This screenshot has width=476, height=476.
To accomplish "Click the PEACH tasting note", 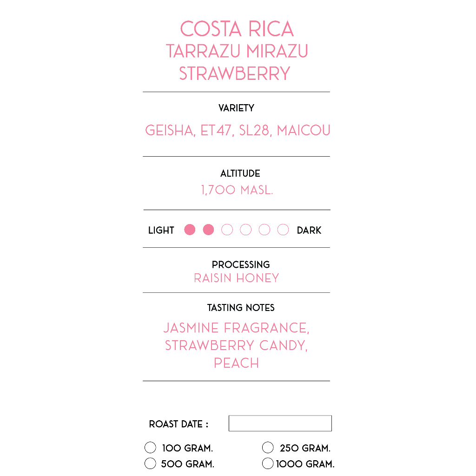I will [x=236, y=363].
